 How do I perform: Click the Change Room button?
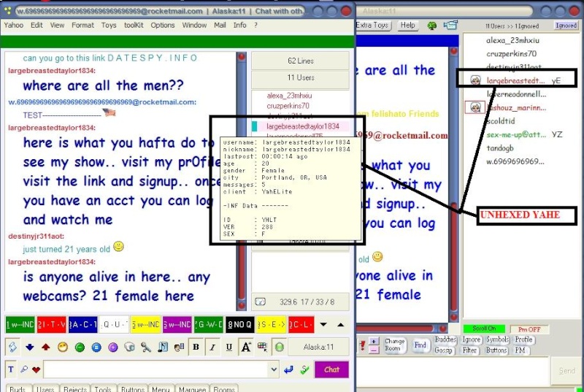(x=395, y=345)
